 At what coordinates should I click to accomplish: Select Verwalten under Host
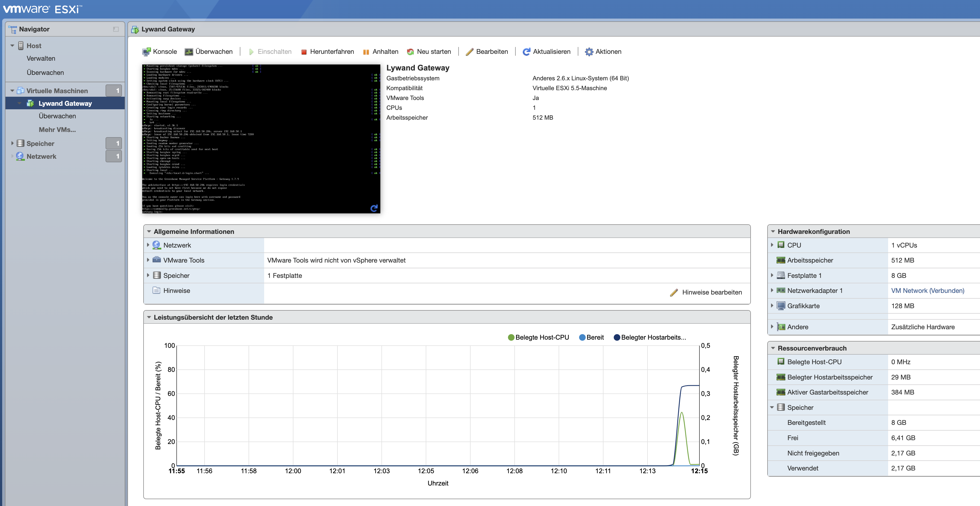(41, 58)
